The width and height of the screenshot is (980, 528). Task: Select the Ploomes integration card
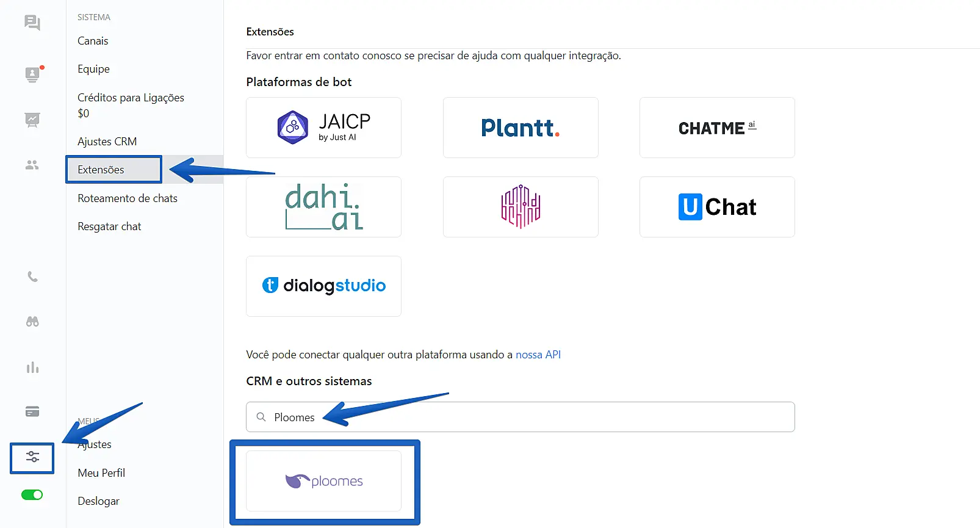[x=323, y=481]
